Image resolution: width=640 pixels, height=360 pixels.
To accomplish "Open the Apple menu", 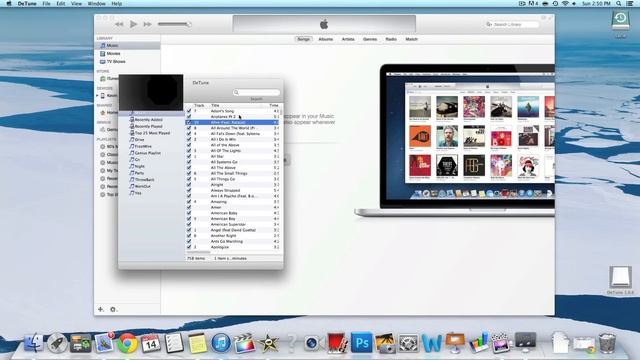I will pos(9,3).
